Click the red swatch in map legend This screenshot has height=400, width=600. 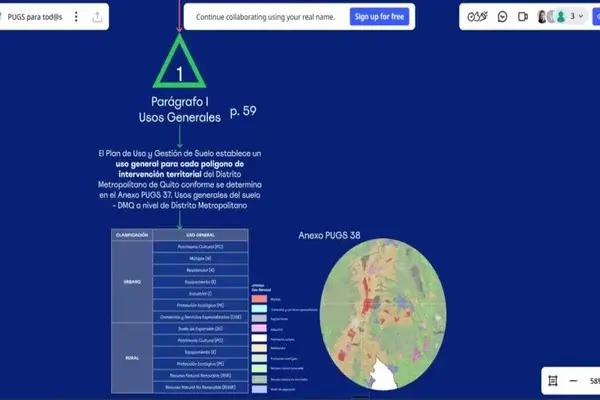coord(258,298)
